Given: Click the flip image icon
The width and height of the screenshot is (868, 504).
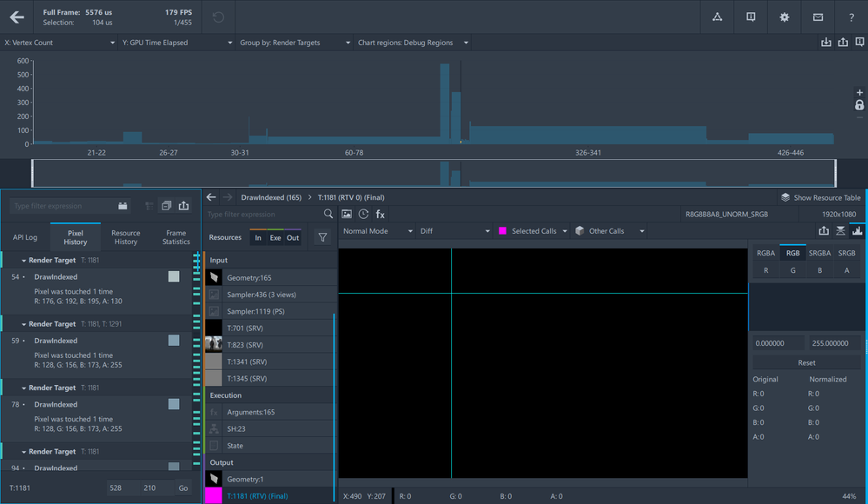Looking at the screenshot, I should [840, 231].
